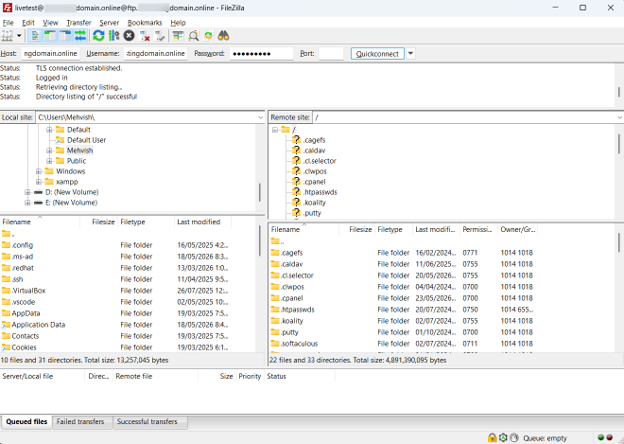Toggle processing of the transfer queue
Image resolution: width=624 pixels, height=444 pixels.
tap(114, 36)
